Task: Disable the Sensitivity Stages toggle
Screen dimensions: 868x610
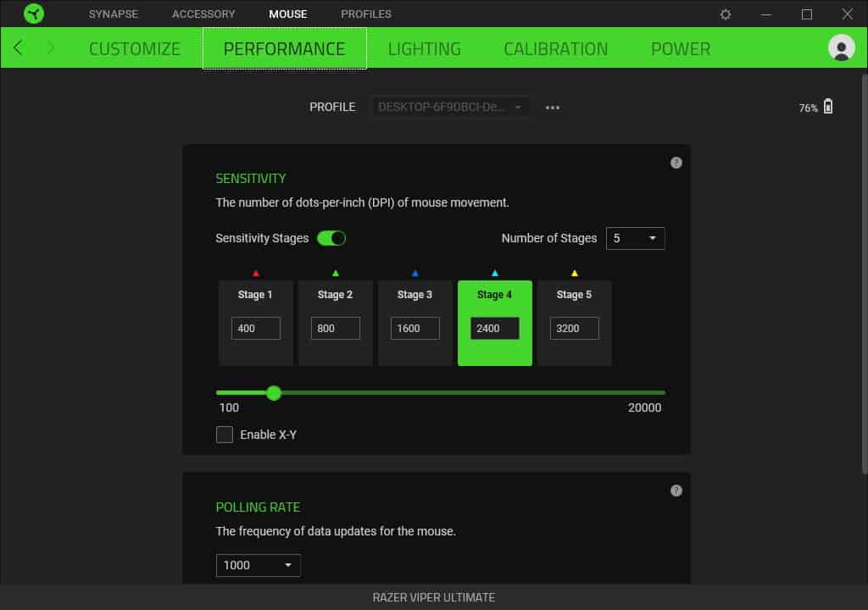Action: [331, 238]
